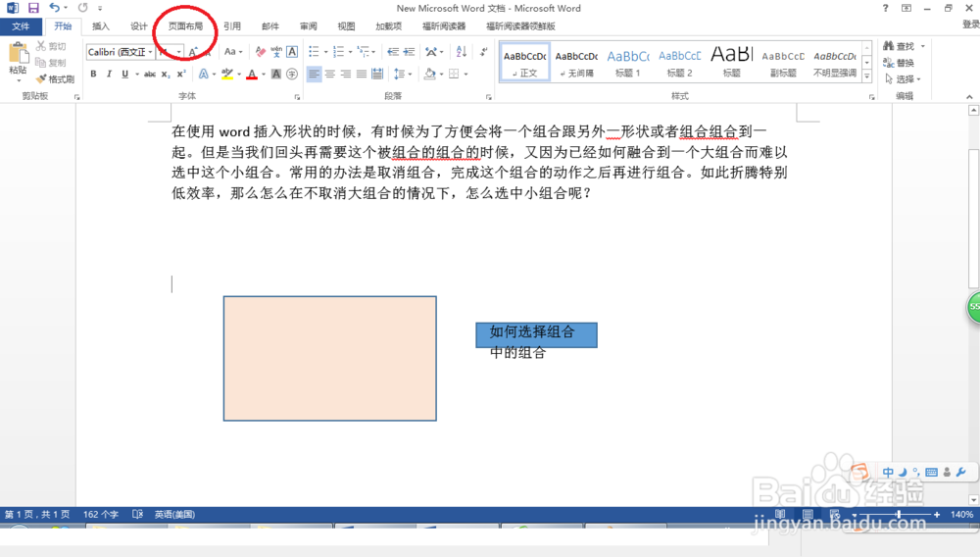The height and width of the screenshot is (557, 980).
Task: Sort paragraphs A to Z
Action: point(462,52)
